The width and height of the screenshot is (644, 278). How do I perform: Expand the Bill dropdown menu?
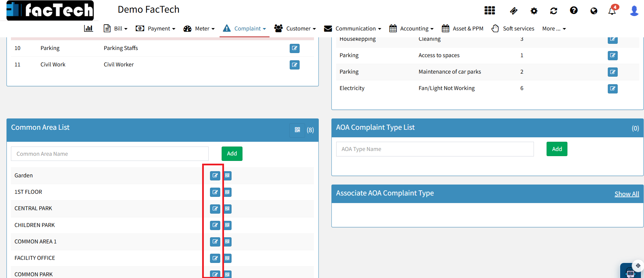point(116,28)
